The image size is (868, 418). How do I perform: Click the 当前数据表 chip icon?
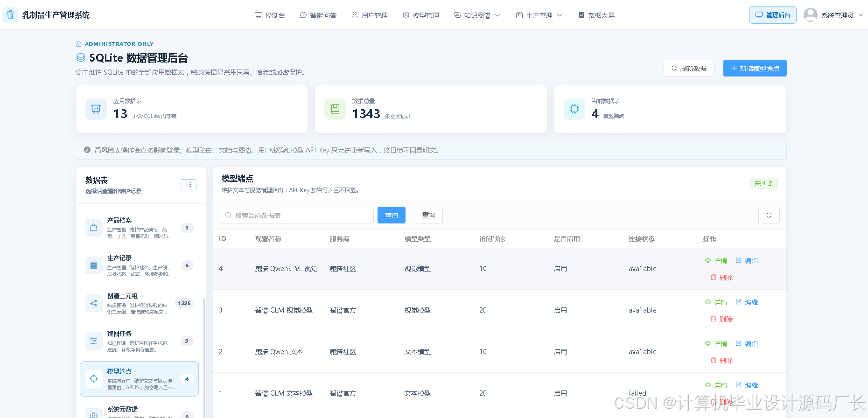pos(574,109)
